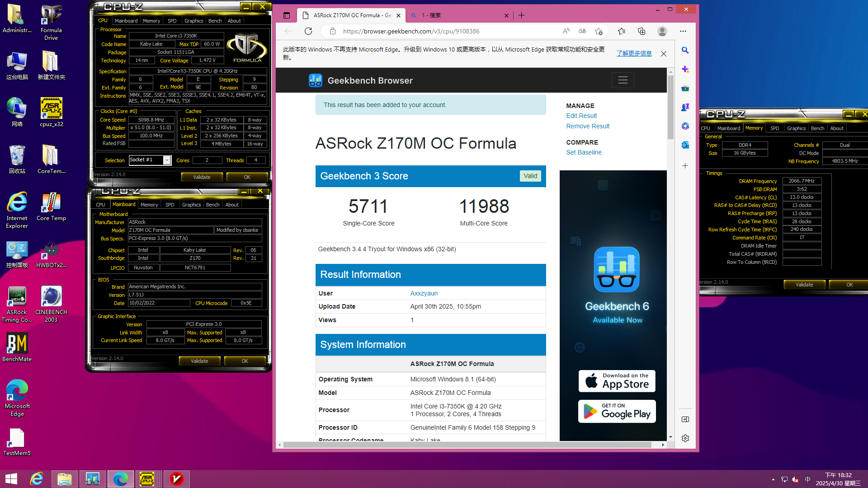The width and height of the screenshot is (868, 488).
Task: Open the Microsoft Edge desktop shortcut
Action: click(x=17, y=398)
